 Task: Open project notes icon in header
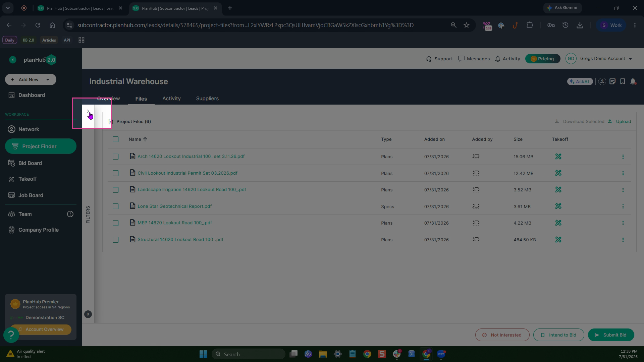pyautogui.click(x=612, y=81)
